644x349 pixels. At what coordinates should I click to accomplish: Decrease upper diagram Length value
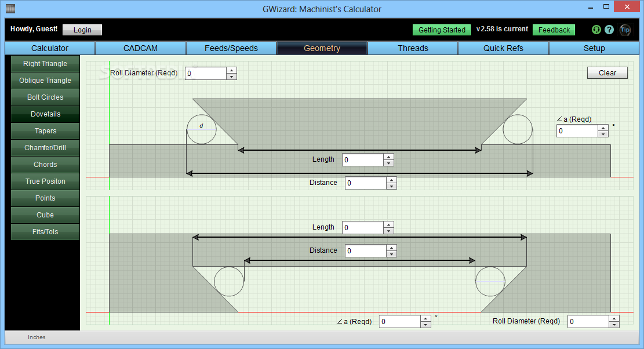[x=388, y=163]
